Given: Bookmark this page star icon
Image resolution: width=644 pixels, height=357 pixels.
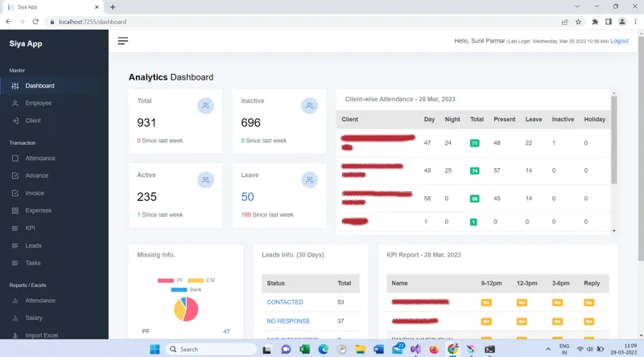Looking at the screenshot, I should pos(578,22).
